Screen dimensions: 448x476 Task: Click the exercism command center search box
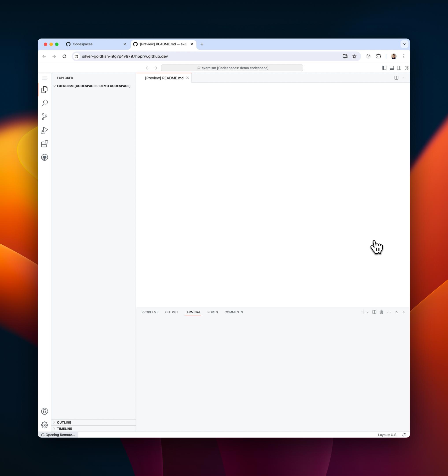[232, 68]
